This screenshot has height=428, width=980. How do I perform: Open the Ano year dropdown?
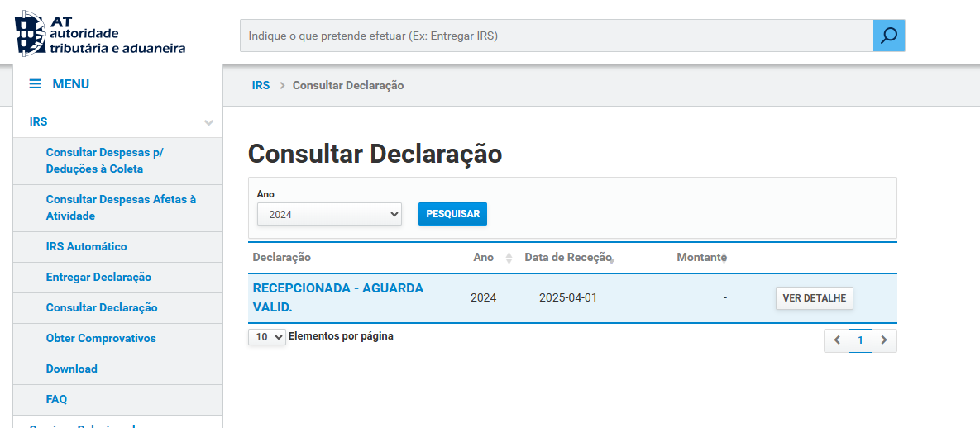329,214
